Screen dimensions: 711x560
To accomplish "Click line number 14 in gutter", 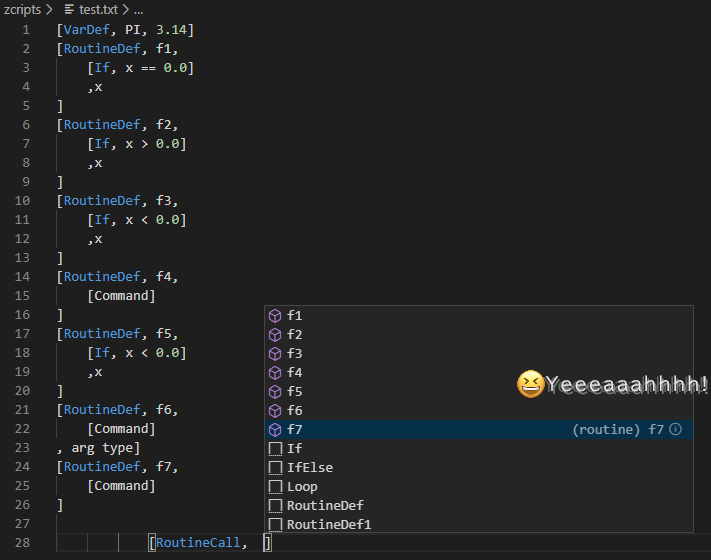I will (22, 277).
